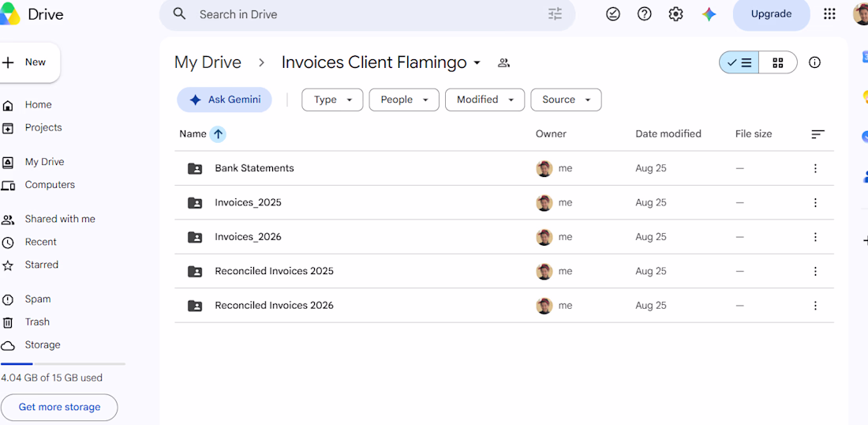Open the Gemini sparkle icon in header
This screenshot has height=425, width=868.
[709, 14]
